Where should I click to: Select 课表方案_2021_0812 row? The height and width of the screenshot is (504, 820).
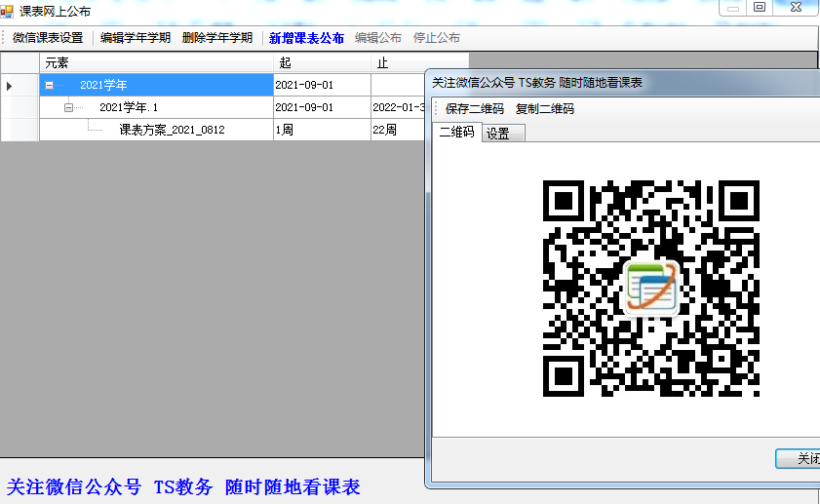(x=156, y=130)
